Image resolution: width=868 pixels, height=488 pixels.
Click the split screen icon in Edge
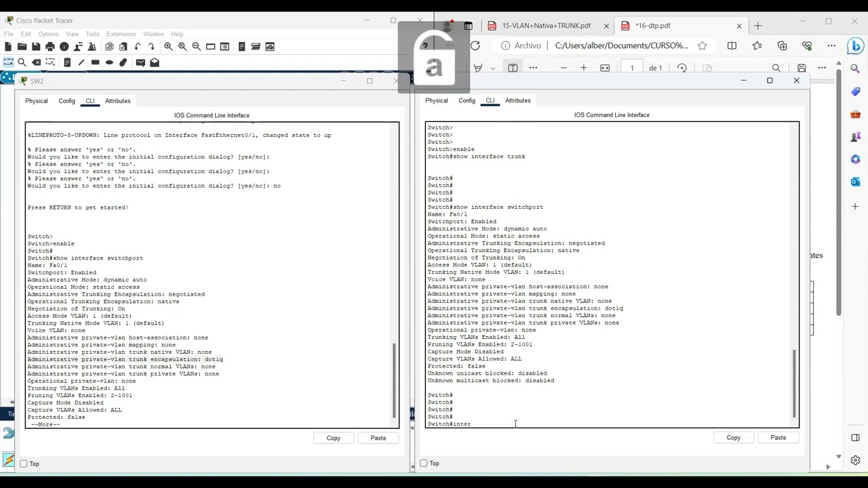pyautogui.click(x=732, y=45)
